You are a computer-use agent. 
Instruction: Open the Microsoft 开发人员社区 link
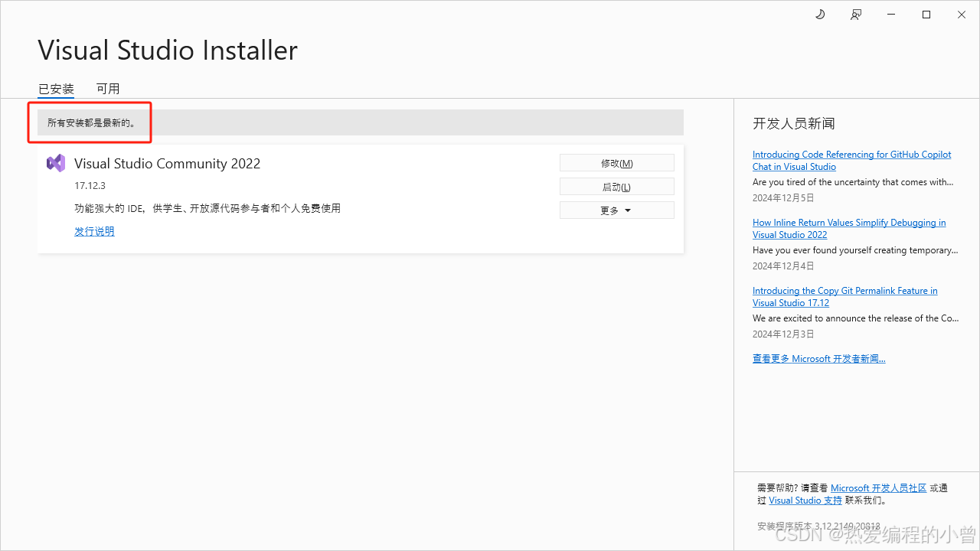coord(878,487)
